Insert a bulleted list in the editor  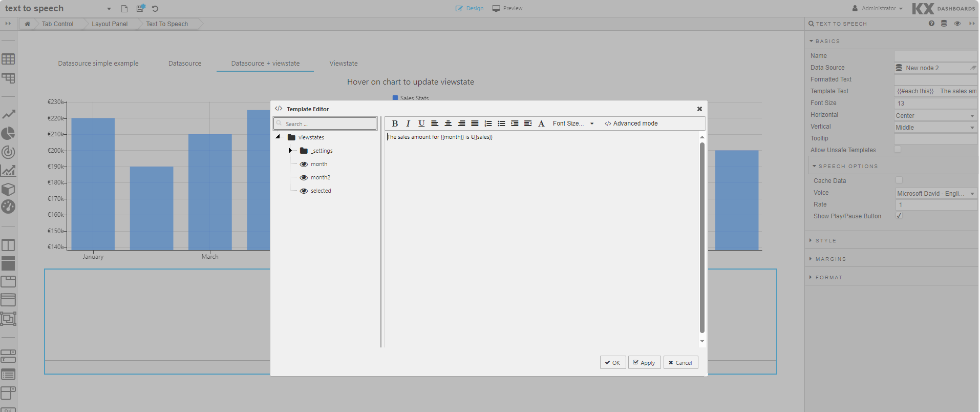501,123
